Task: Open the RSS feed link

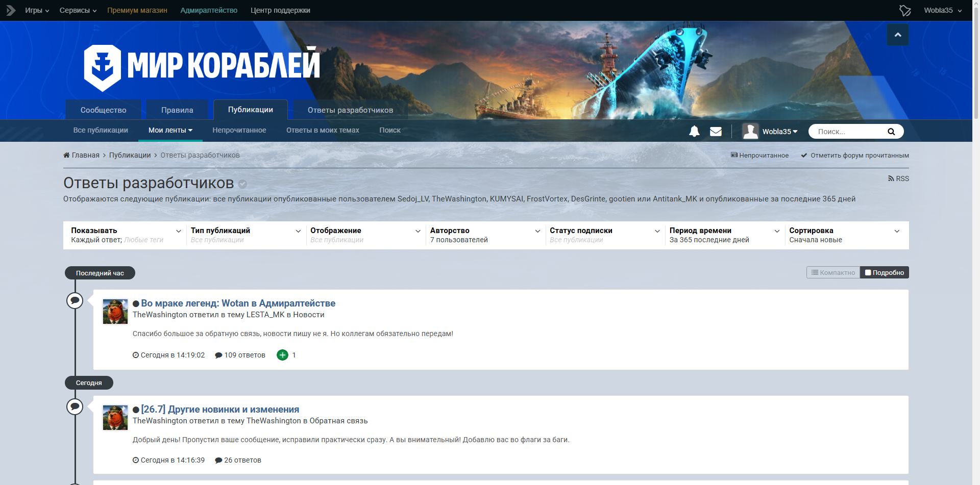Action: tap(898, 178)
